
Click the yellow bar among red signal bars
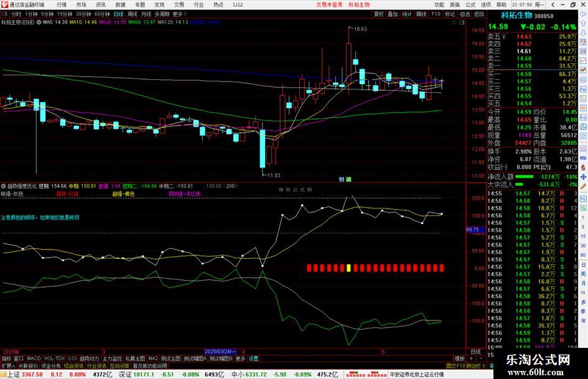[x=348, y=268]
